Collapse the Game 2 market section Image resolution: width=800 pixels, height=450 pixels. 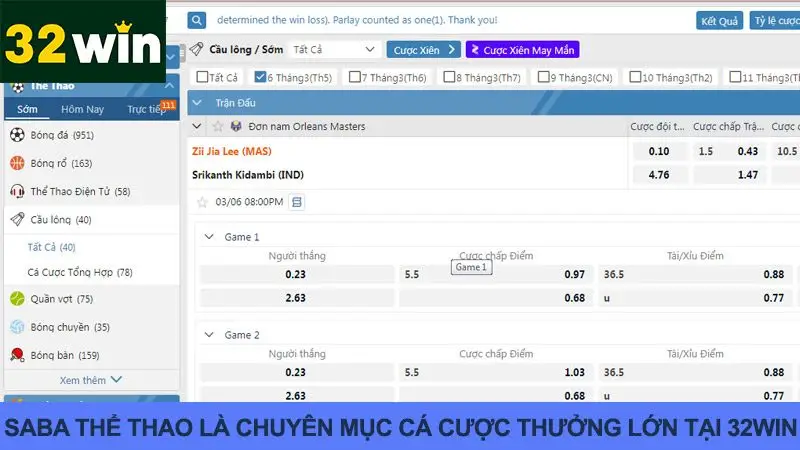pos(209,335)
